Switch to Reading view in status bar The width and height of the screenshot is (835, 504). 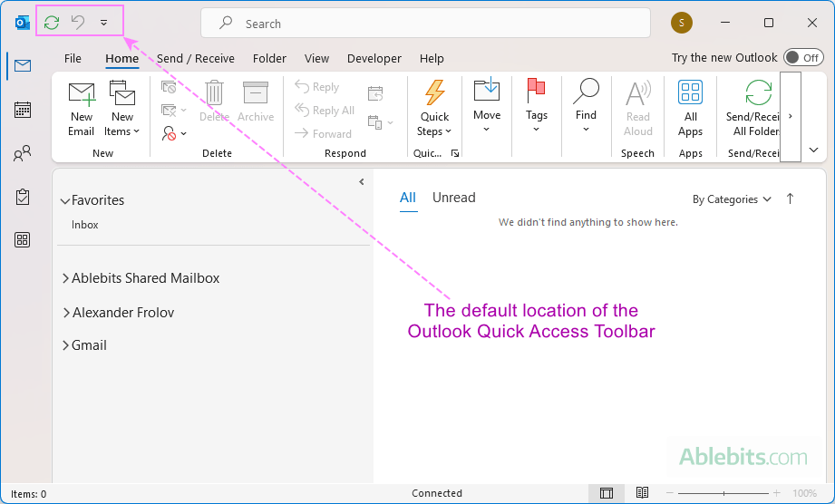642,493
